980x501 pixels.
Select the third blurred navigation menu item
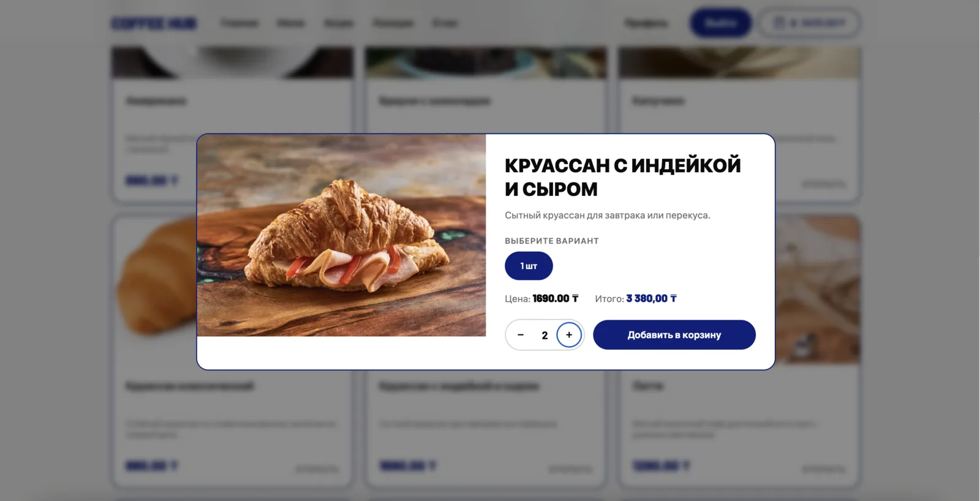(339, 23)
